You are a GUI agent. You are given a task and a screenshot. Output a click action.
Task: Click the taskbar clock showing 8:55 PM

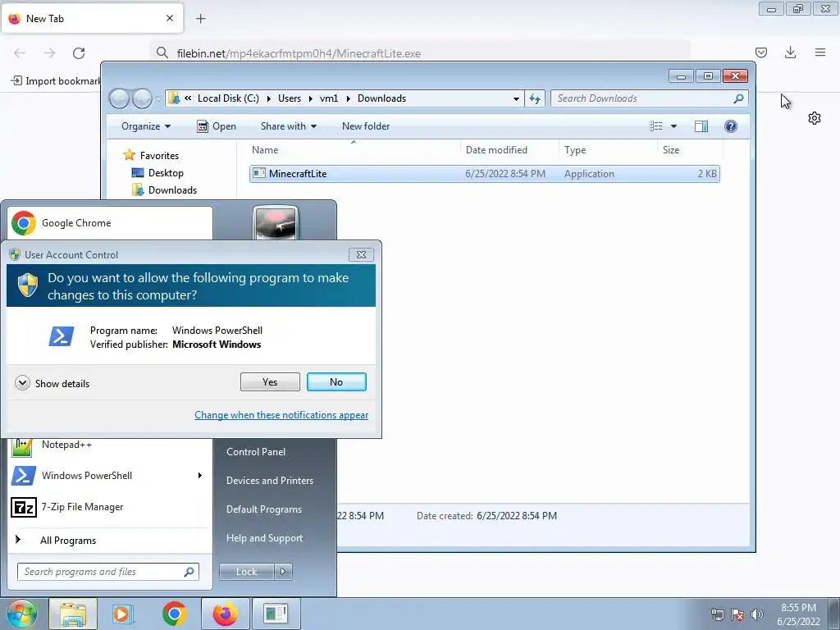point(798,614)
